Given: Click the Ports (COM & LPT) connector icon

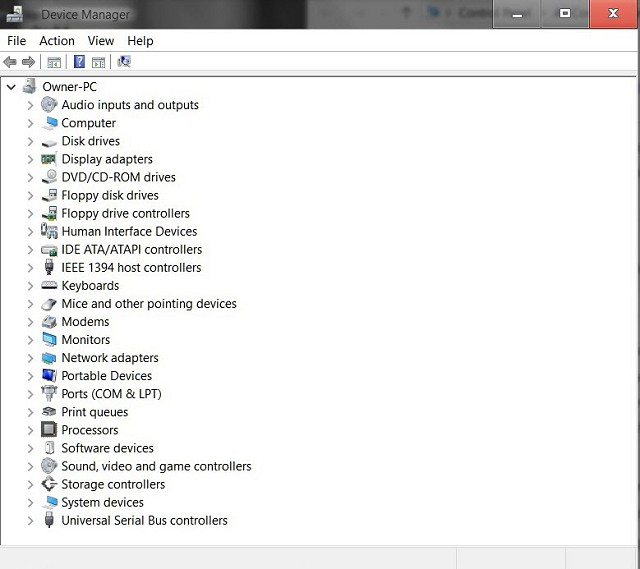Looking at the screenshot, I should 49,393.
